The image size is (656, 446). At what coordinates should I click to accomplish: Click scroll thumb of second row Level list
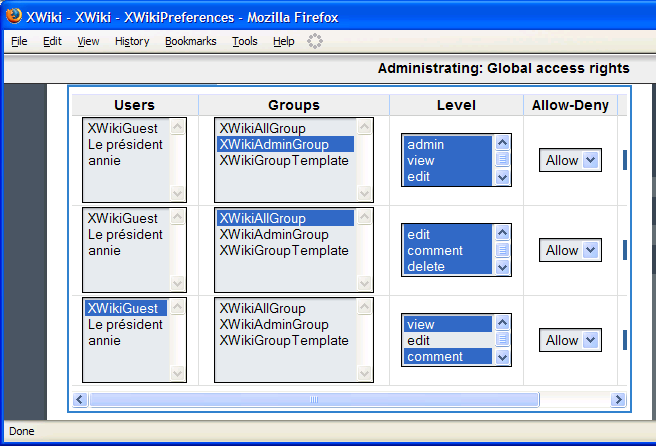coord(502,250)
